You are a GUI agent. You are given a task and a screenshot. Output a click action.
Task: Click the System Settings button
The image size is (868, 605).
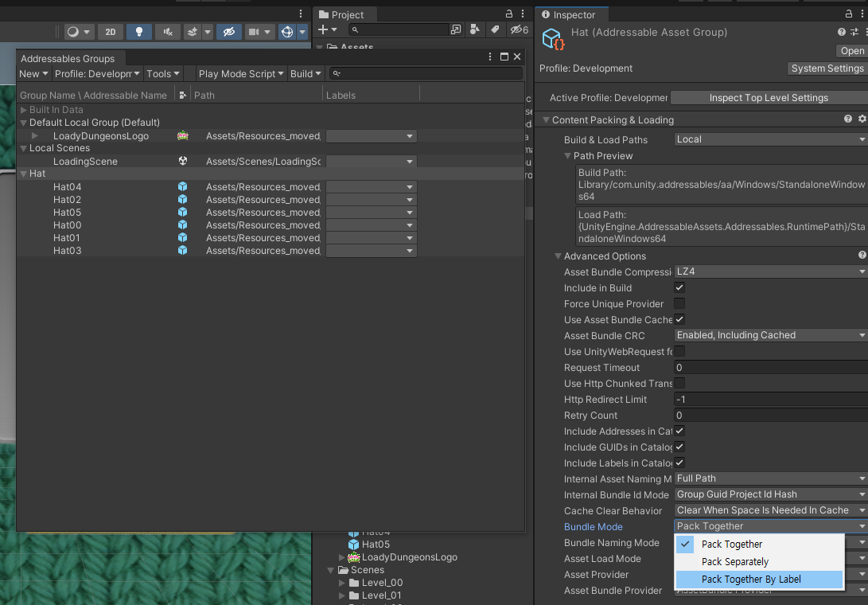click(827, 68)
